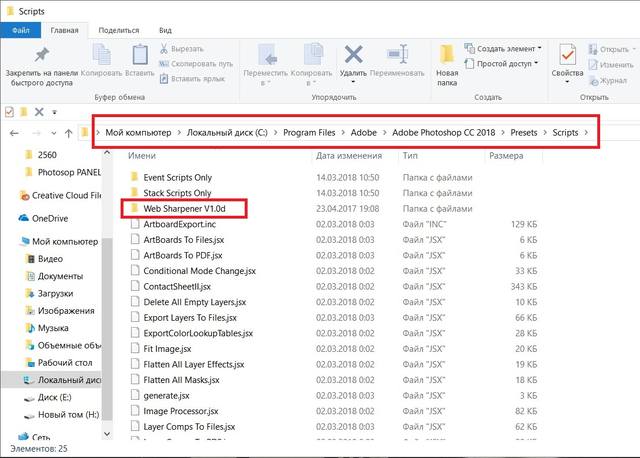Select Flatten All Layer Effects.jsx
Image resolution: width=640 pixels, height=458 pixels.
click(x=194, y=365)
